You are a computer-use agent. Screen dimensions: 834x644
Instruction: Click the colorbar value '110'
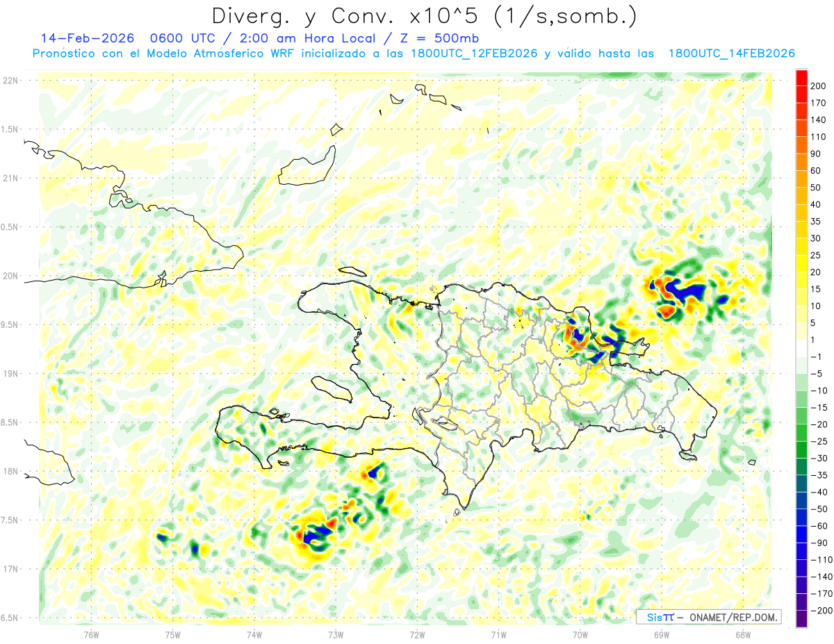click(x=817, y=137)
